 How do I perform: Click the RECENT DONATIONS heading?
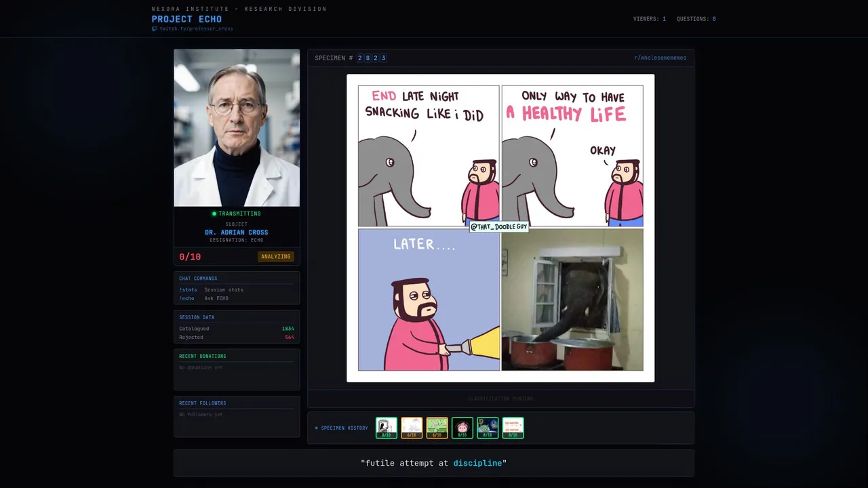coord(203,356)
